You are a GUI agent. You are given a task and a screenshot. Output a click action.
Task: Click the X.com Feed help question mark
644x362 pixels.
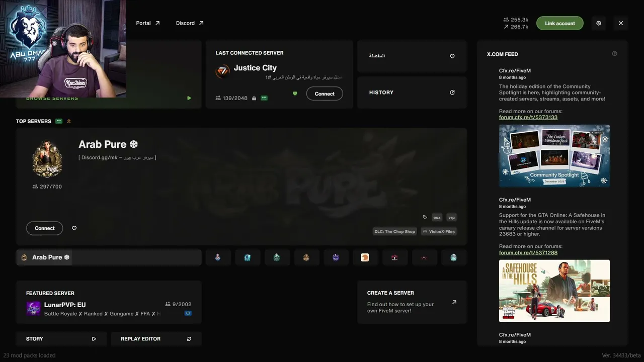click(x=614, y=54)
